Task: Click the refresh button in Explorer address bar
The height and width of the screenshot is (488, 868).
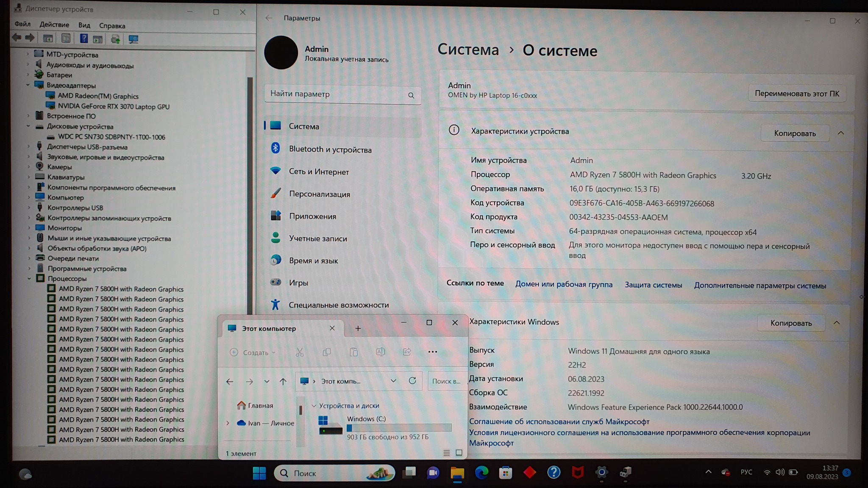Action: [x=412, y=381]
